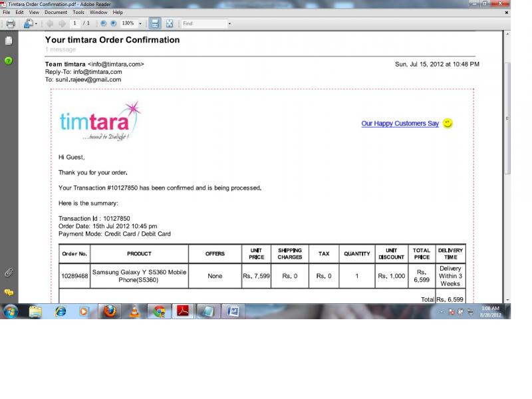Screen dimensions: 532x399
Task: Follow the Our Happy Customers Say link
Action: point(400,124)
